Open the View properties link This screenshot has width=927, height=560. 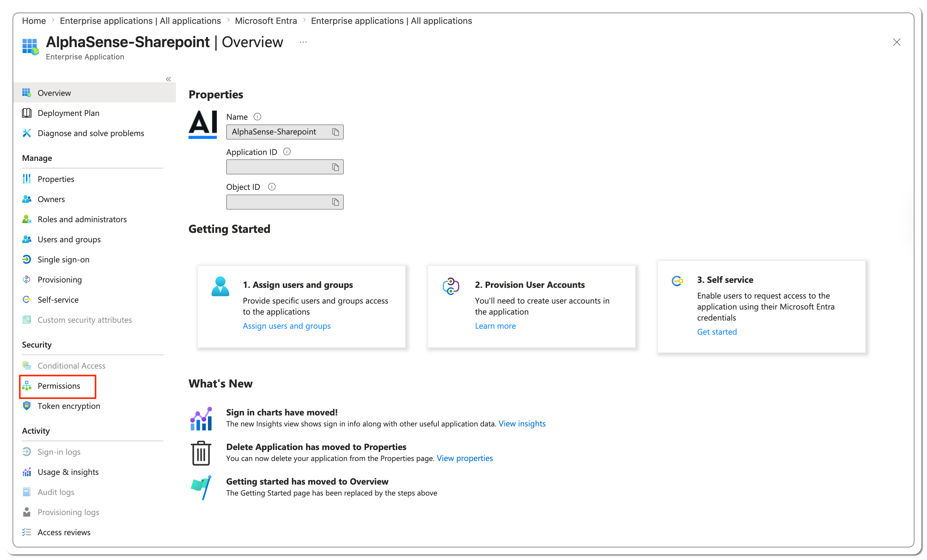(x=465, y=458)
